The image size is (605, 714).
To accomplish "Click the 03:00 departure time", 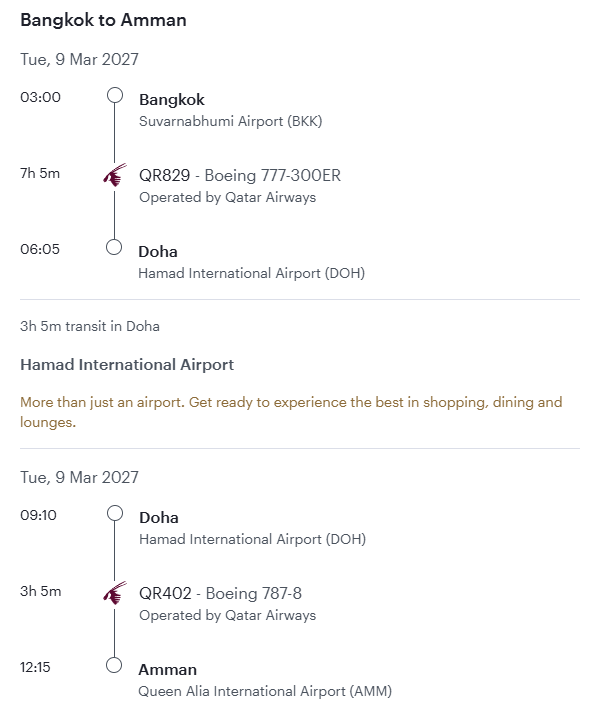I will coord(41,97).
